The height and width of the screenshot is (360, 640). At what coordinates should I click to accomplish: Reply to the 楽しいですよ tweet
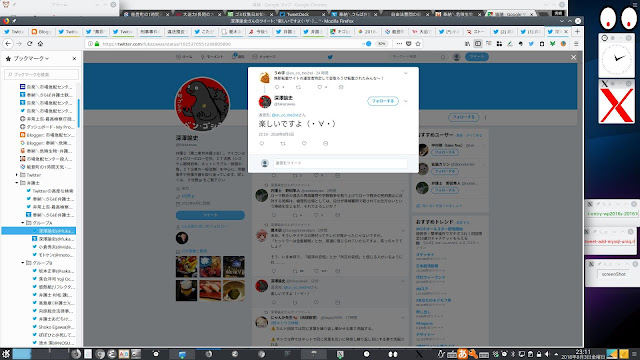[262, 143]
